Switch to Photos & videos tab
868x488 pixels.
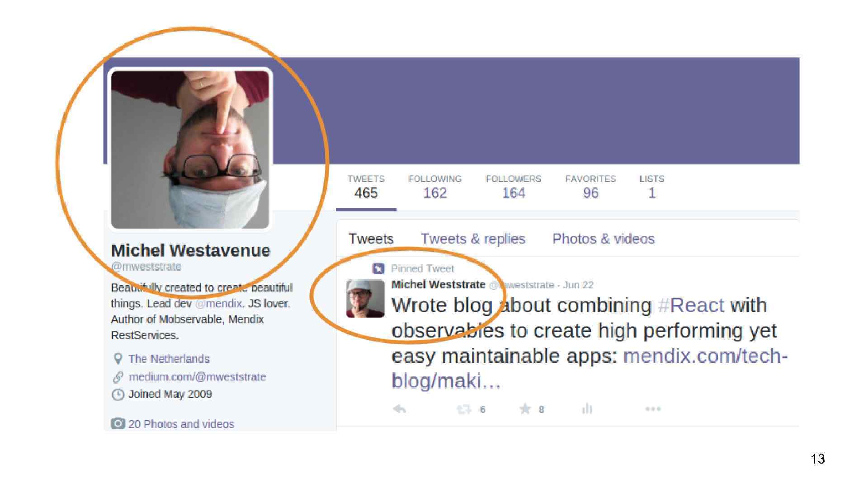[604, 239]
